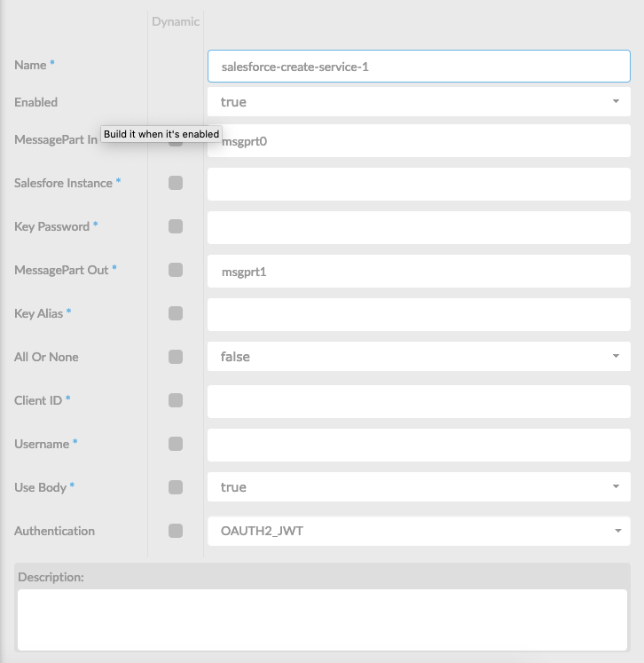Toggle Dynamic checkbox for MessagePart Out
This screenshot has height=663, width=644.
(x=176, y=270)
